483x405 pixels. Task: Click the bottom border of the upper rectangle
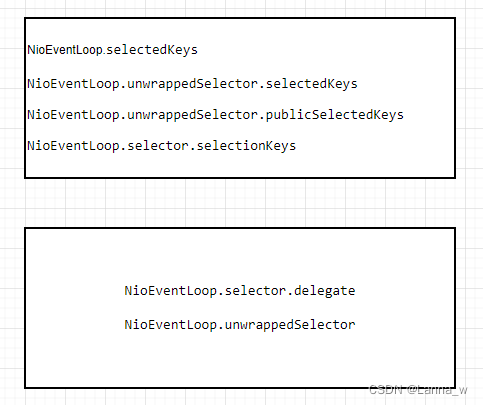click(240, 178)
